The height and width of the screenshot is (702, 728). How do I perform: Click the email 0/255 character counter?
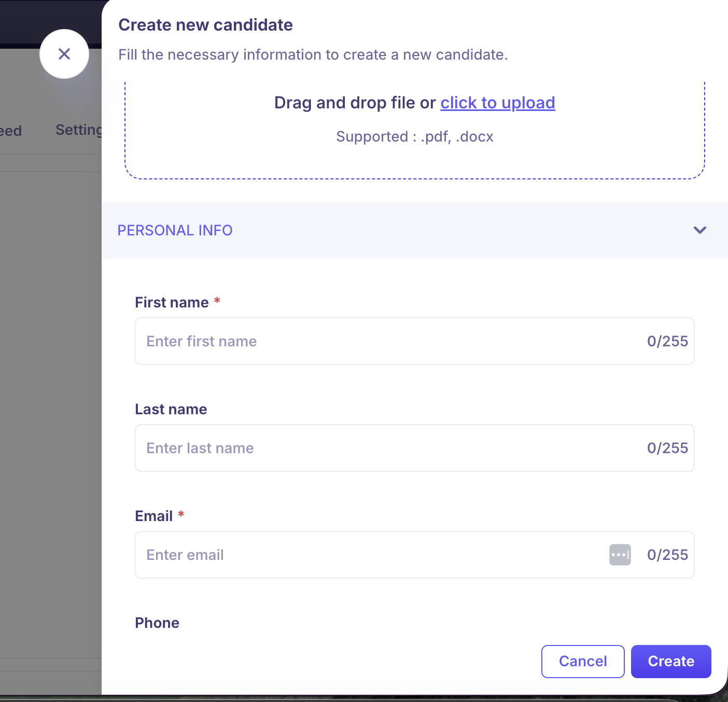point(667,555)
